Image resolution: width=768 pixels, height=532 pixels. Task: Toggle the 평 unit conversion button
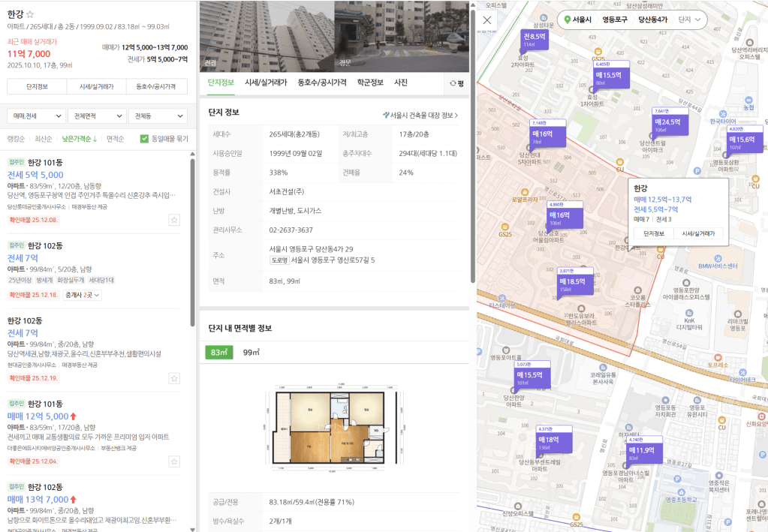[456, 83]
